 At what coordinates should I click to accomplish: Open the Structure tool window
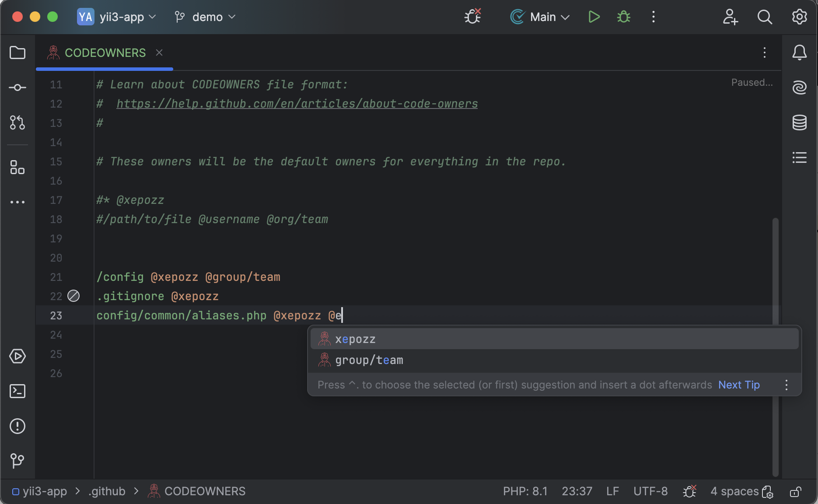[17, 167]
